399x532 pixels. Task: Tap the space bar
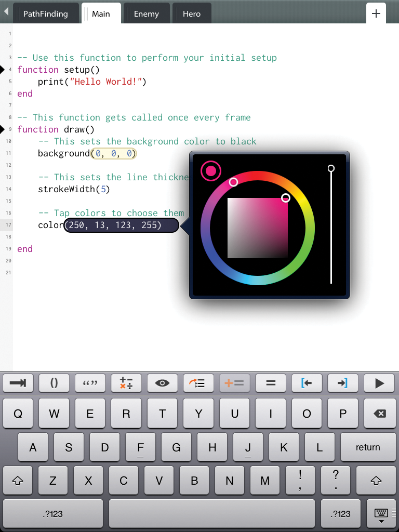click(x=212, y=514)
